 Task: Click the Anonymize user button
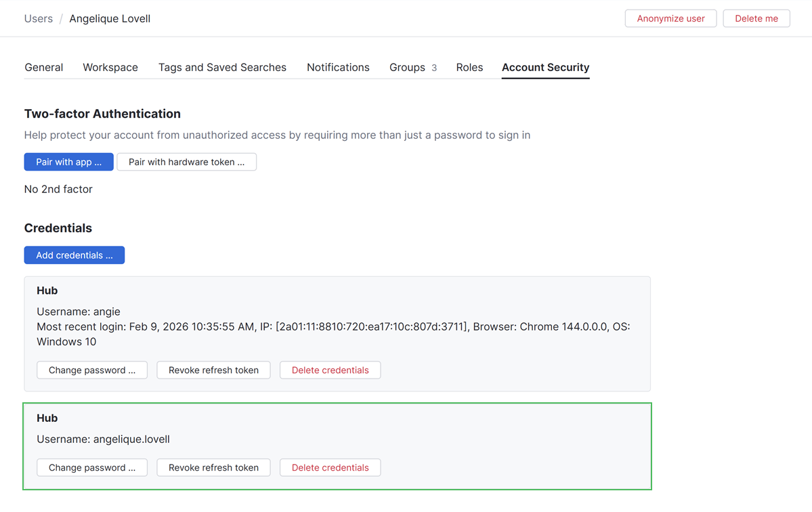click(670, 18)
